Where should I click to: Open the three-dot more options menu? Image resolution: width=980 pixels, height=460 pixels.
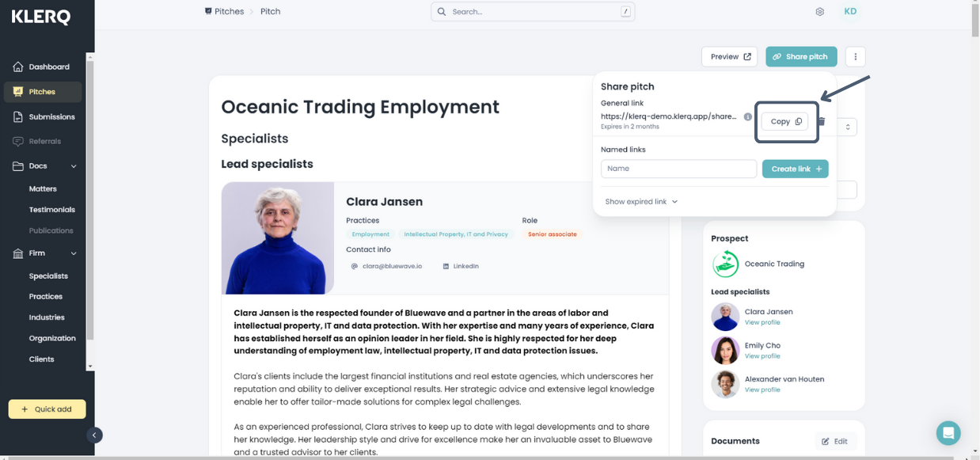pos(855,57)
